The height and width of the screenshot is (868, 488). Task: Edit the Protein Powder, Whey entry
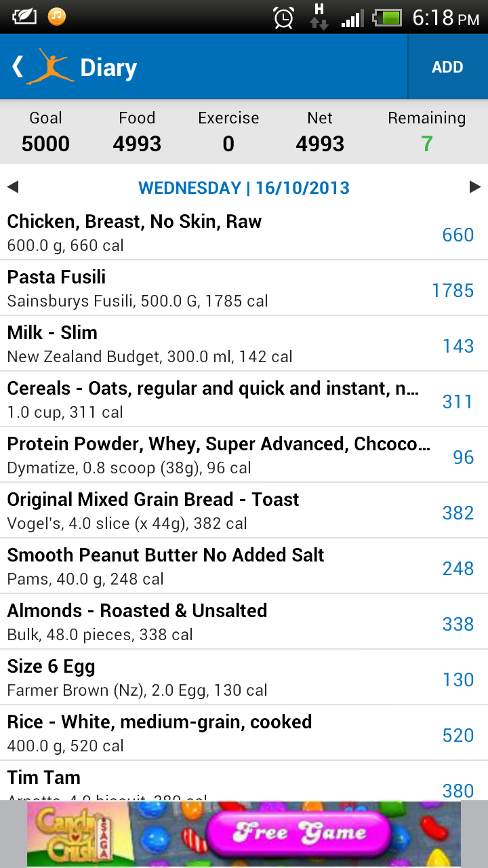coord(244,454)
